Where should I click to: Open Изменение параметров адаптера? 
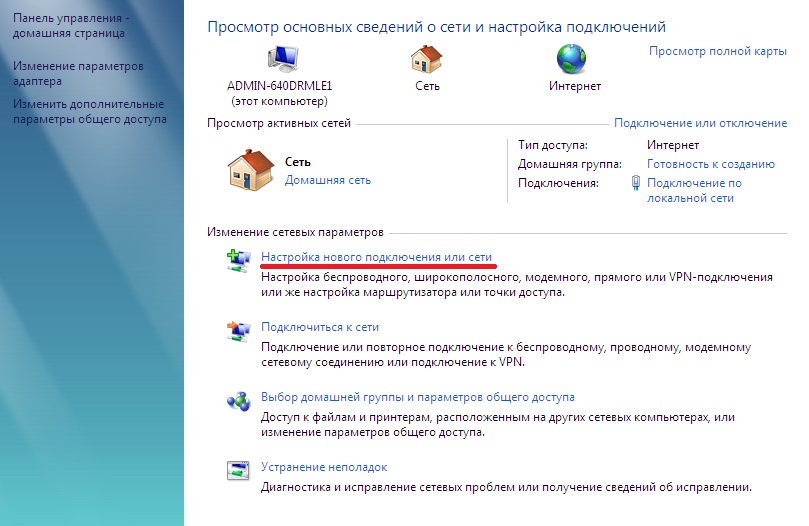(78, 73)
